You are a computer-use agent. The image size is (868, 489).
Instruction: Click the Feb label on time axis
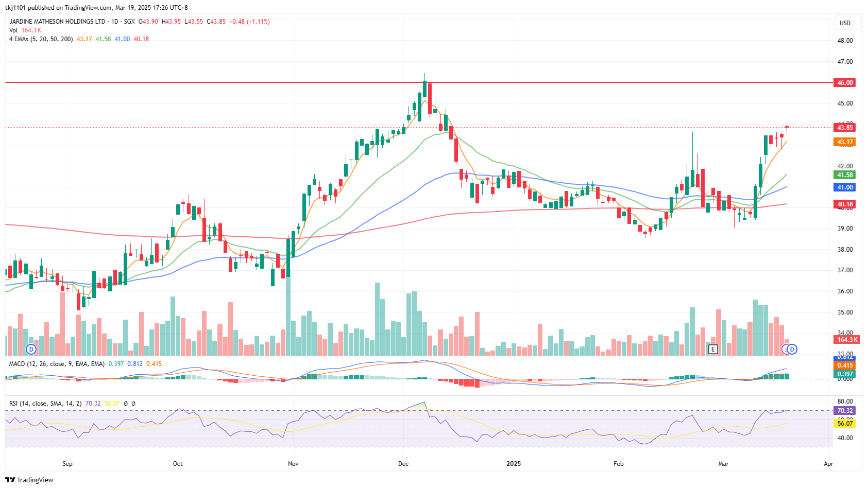(619, 464)
